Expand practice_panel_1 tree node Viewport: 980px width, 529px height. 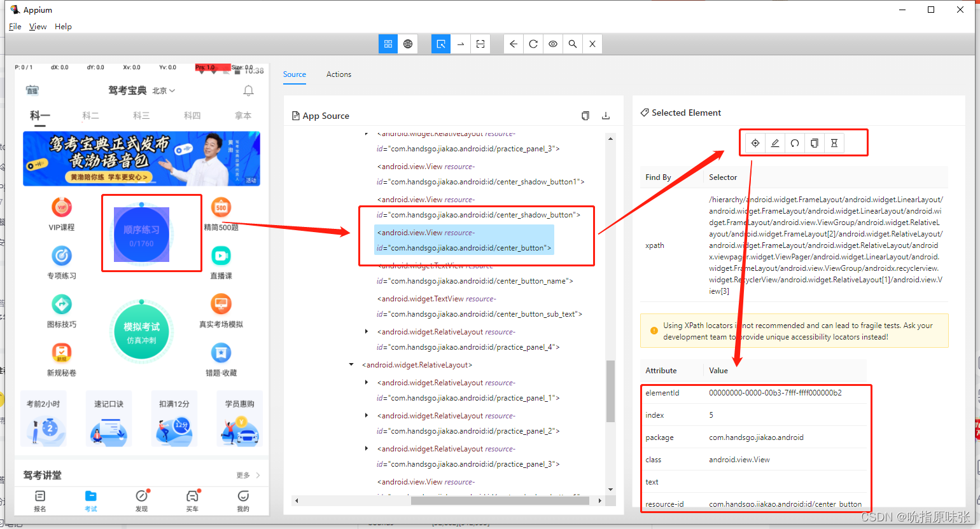[x=366, y=382]
